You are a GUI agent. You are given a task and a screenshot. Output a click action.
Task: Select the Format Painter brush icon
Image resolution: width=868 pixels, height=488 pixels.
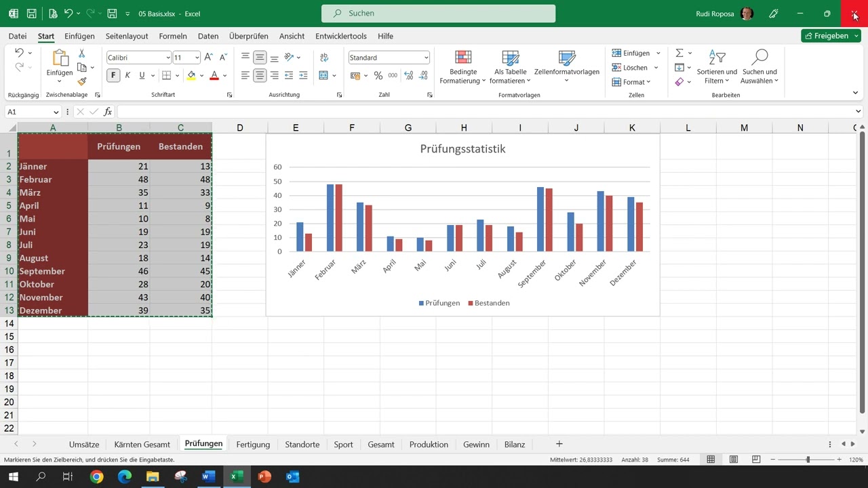[81, 81]
